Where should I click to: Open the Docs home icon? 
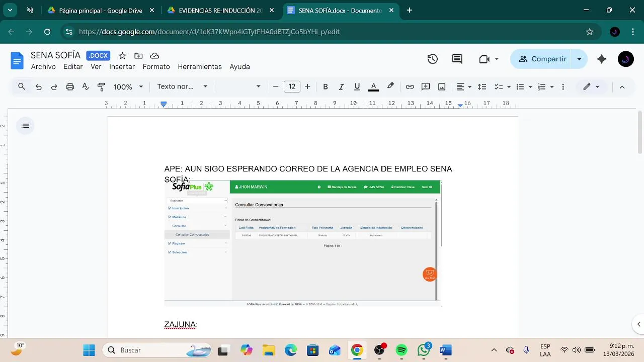click(17, 61)
